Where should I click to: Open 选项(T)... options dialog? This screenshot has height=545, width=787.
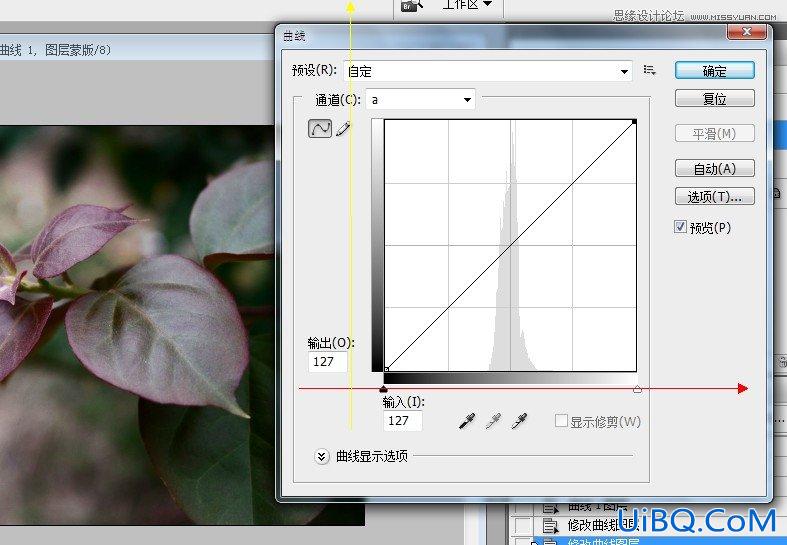tap(714, 196)
